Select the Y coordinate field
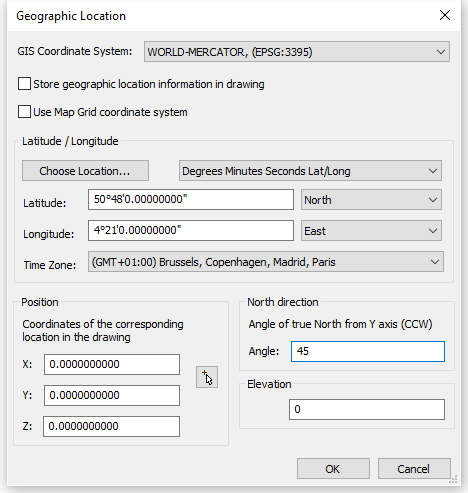 click(x=112, y=395)
